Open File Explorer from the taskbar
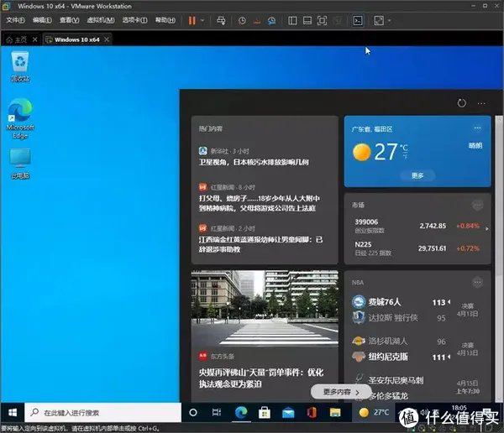This screenshot has width=504, height=433. pyautogui.click(x=335, y=413)
